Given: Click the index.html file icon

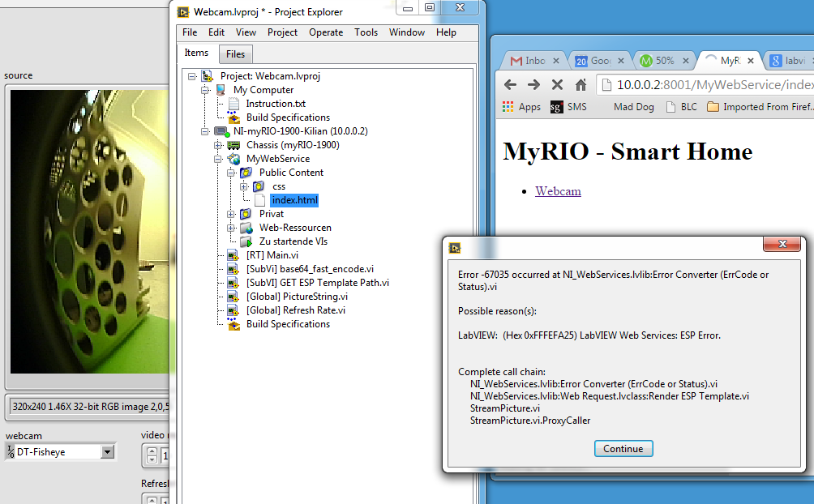Looking at the screenshot, I should tap(260, 200).
